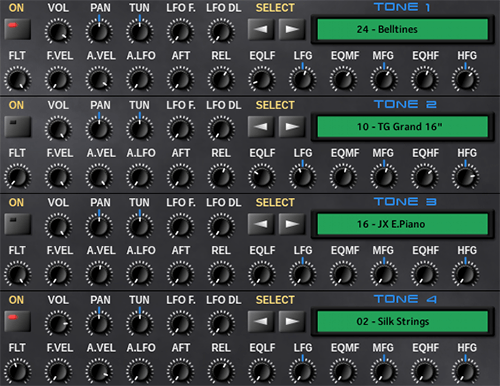Viewport: 500px width, 386px height.
Task: Select previous preset for Tone 2
Action: [261, 127]
